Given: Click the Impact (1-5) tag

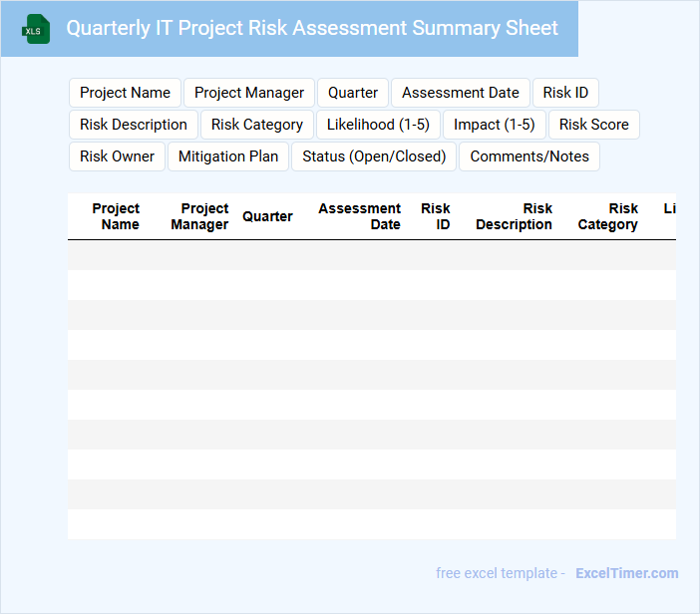Looking at the screenshot, I should click(x=495, y=125).
